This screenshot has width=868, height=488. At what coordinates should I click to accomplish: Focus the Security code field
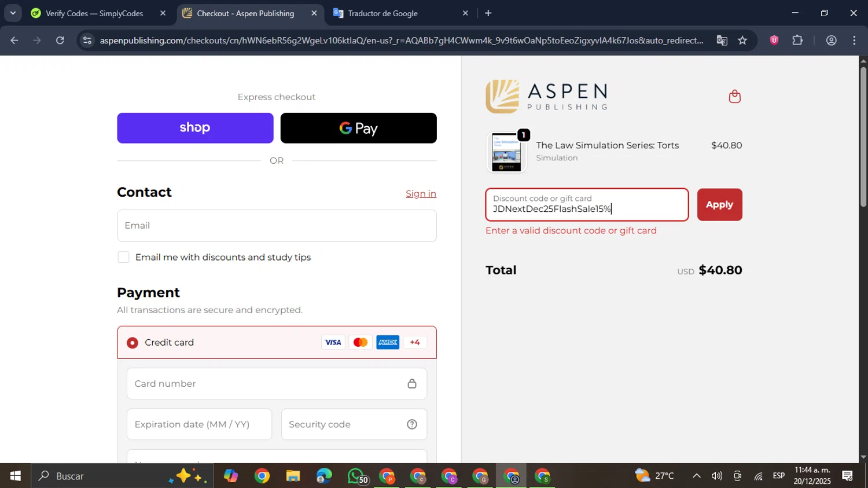pos(354,424)
